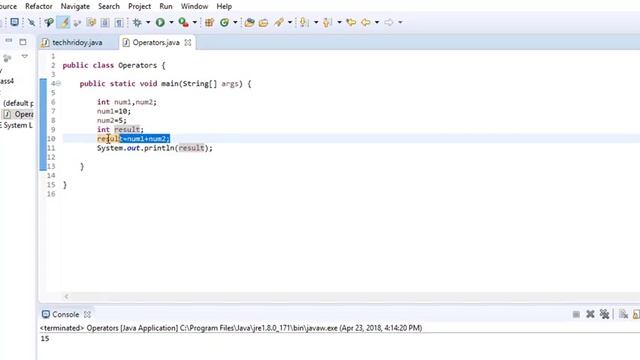Click the Last Edit Location arrow icon
640x360 pixels.
351,22
